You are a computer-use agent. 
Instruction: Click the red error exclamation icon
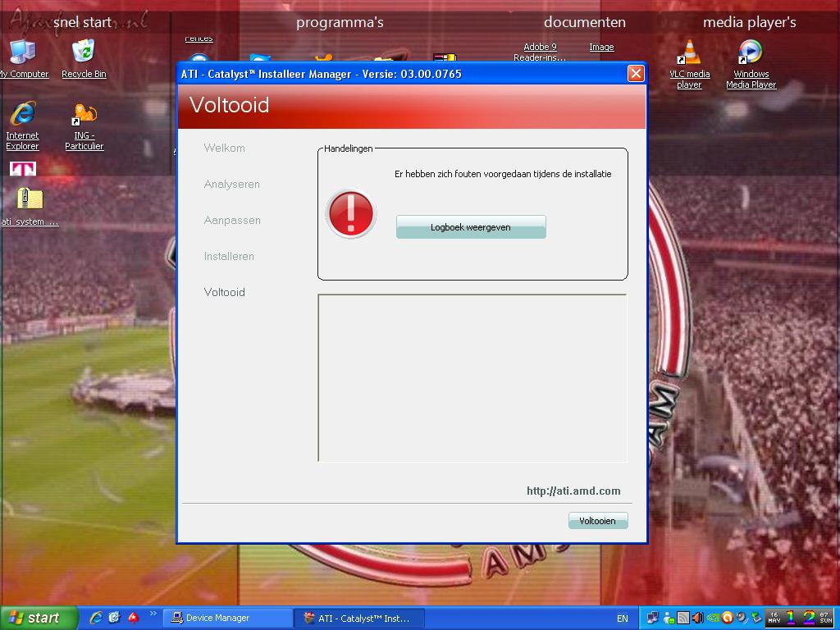tap(351, 213)
